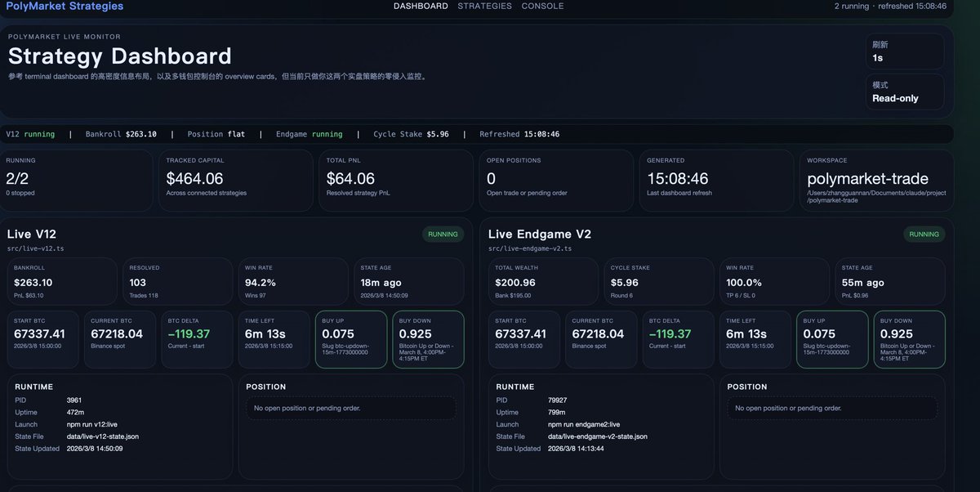Click Endgame V2 CYCLE STAKE $5.96 card
The width and height of the screenshot is (980, 492).
tap(660, 282)
